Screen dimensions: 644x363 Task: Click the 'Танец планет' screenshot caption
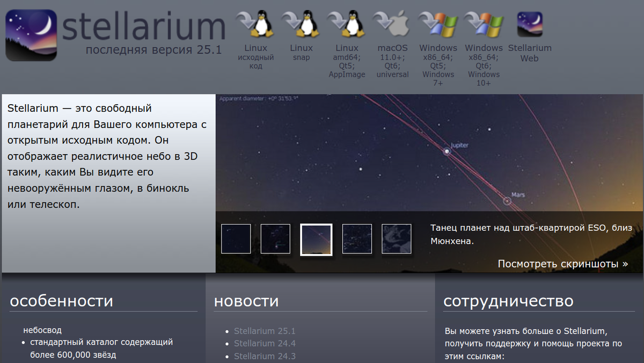pyautogui.click(x=531, y=235)
